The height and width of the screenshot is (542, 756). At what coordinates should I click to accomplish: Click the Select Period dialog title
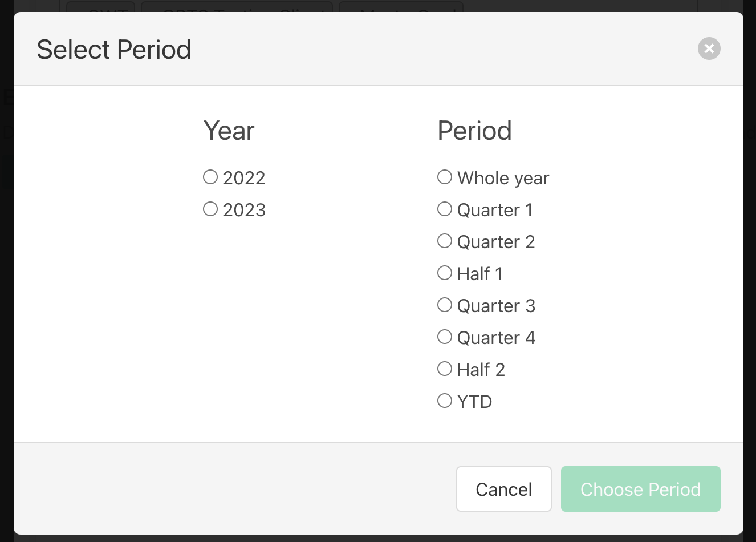[x=114, y=50]
